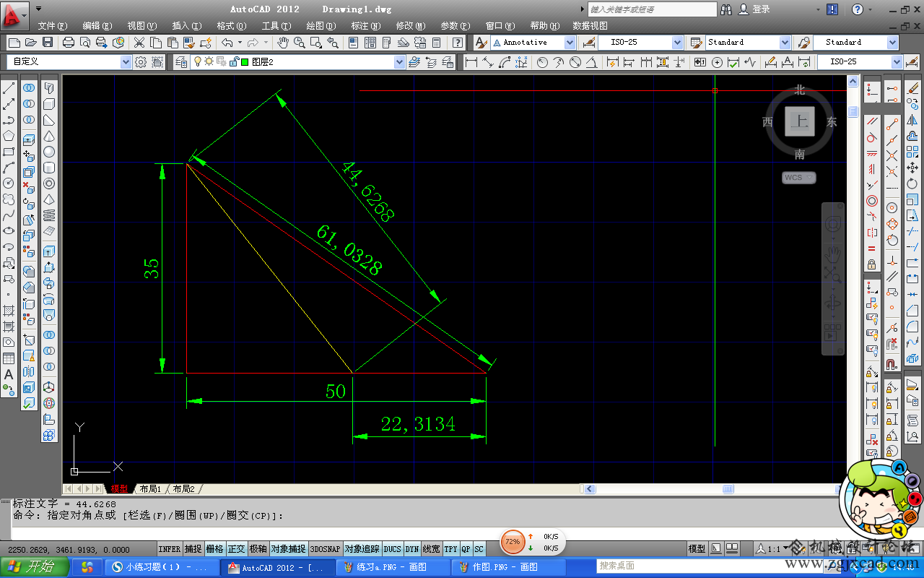
Task: Expand the 自定义 workspace dropdown
Action: click(x=126, y=62)
